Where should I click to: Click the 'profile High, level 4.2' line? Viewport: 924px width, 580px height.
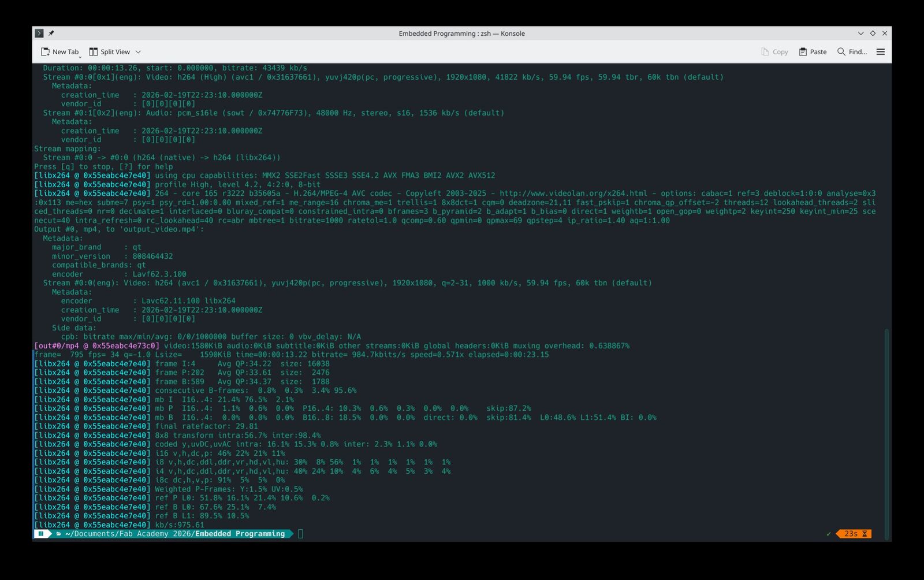click(x=177, y=184)
